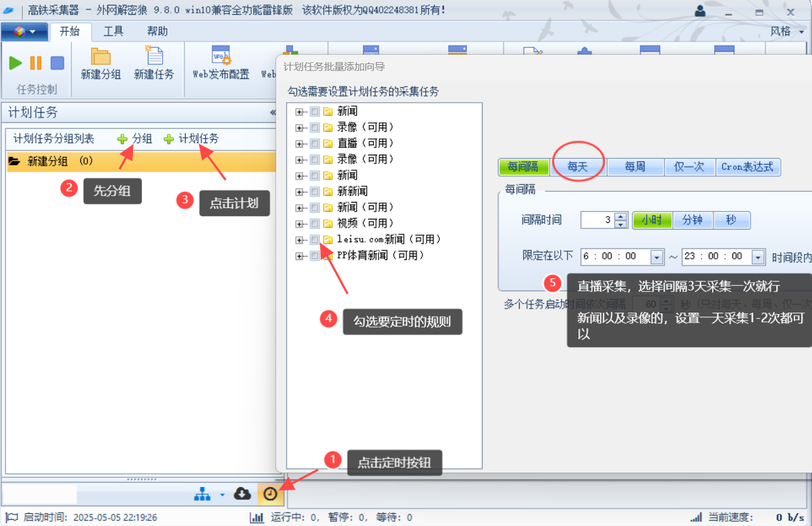The image size is (812, 526).
Task: Click the 新建分组 folder icon
Action: (101, 57)
